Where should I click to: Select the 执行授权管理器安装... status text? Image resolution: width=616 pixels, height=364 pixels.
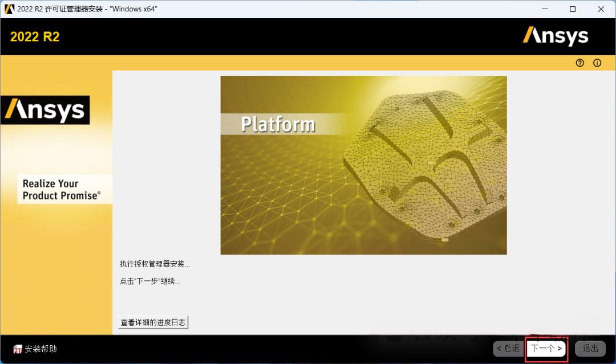(x=155, y=264)
